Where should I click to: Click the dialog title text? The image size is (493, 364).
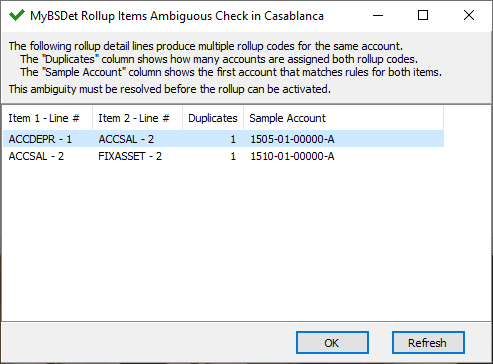[177, 16]
